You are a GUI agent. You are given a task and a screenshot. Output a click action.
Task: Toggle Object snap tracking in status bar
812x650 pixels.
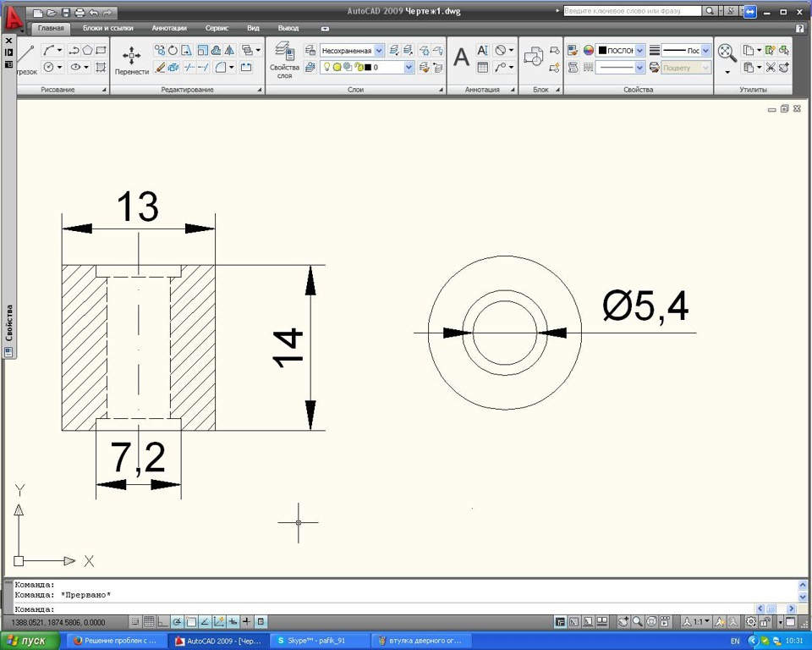coord(205,621)
